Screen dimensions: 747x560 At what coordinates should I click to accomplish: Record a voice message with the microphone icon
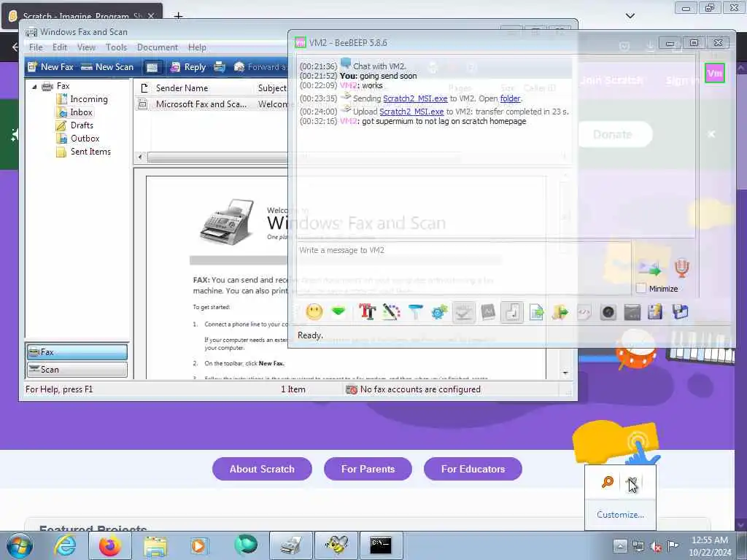682,268
